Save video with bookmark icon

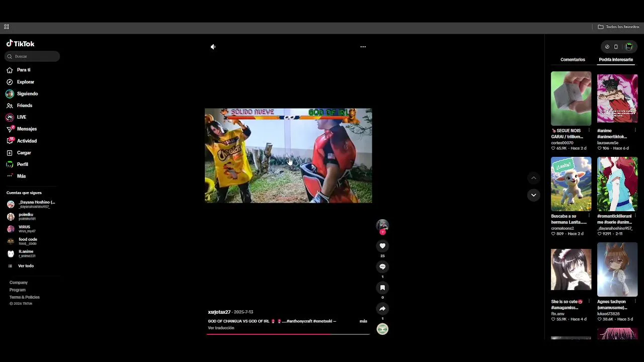(x=382, y=288)
